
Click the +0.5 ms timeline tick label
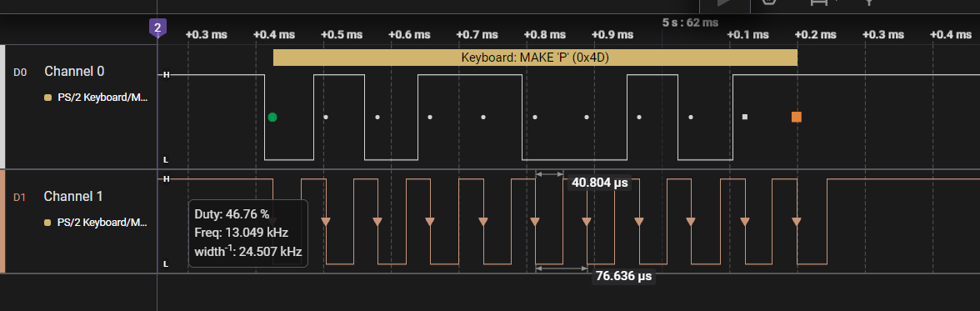pos(342,34)
